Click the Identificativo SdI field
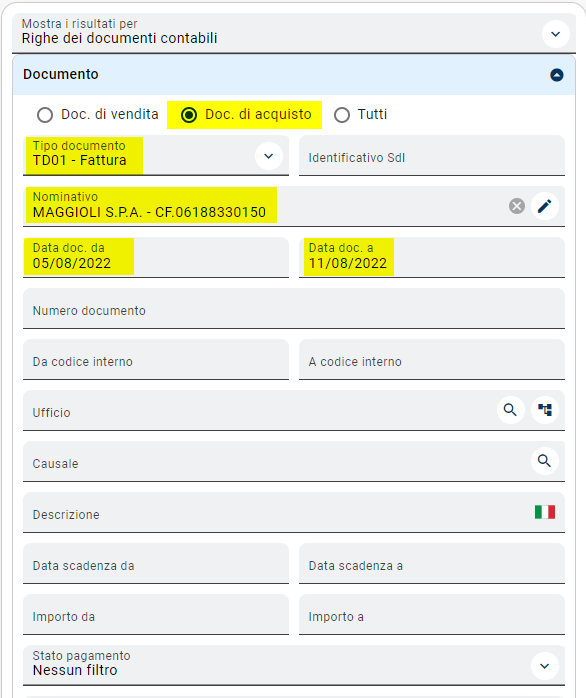Image resolution: width=586 pixels, height=698 pixels. click(431, 156)
